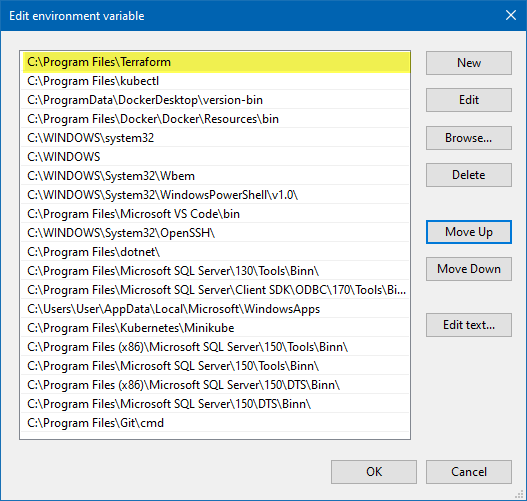Click the Edit button
This screenshot has width=527, height=501.
469,100
